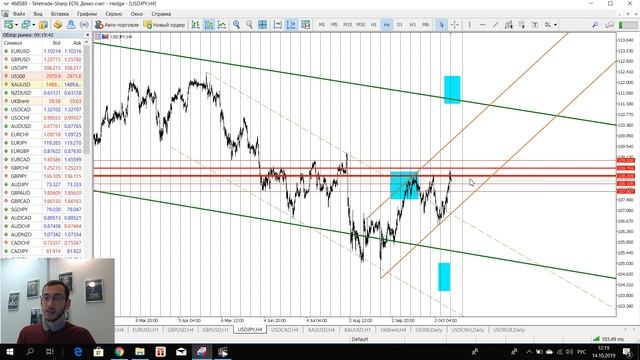Set timeframe to W1
The image size is (640, 360).
413,25
